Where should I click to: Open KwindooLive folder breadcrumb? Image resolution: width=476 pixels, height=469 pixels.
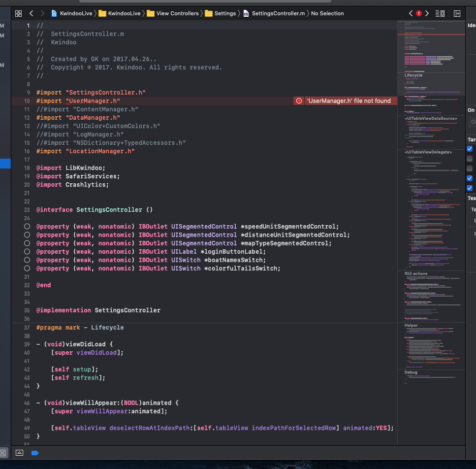(x=120, y=13)
